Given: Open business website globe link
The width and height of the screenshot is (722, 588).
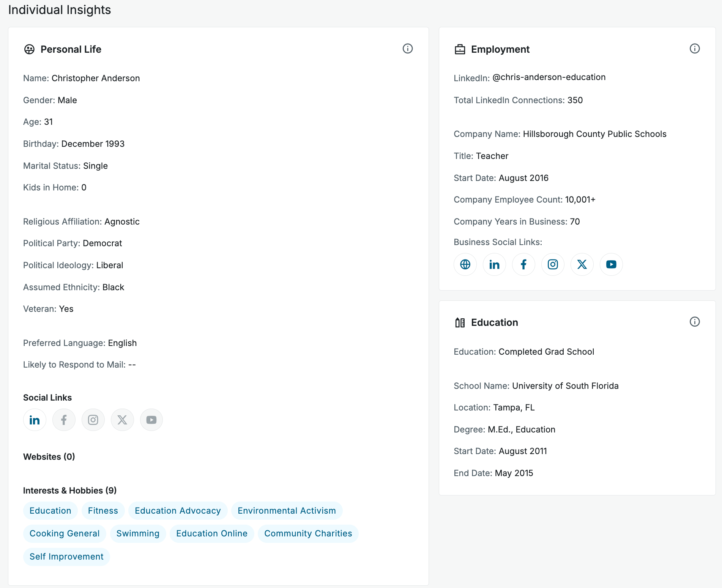Looking at the screenshot, I should click(465, 264).
